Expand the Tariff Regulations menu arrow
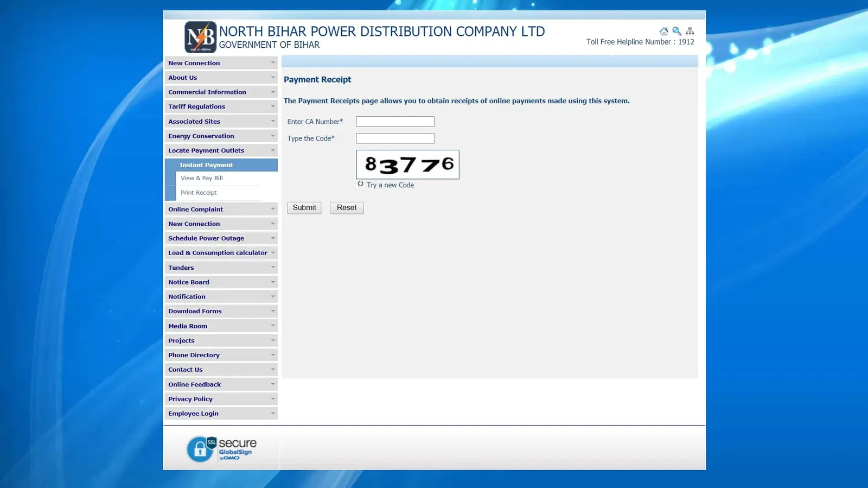Viewport: 868px width, 488px height. [x=272, y=106]
